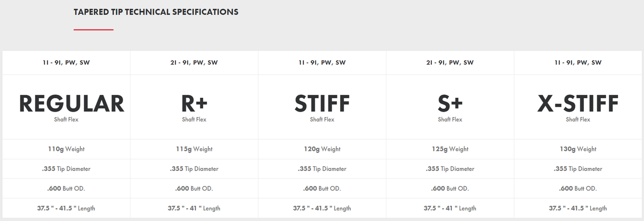Click the Tapered Tip Technical Specifications heading

tap(156, 12)
